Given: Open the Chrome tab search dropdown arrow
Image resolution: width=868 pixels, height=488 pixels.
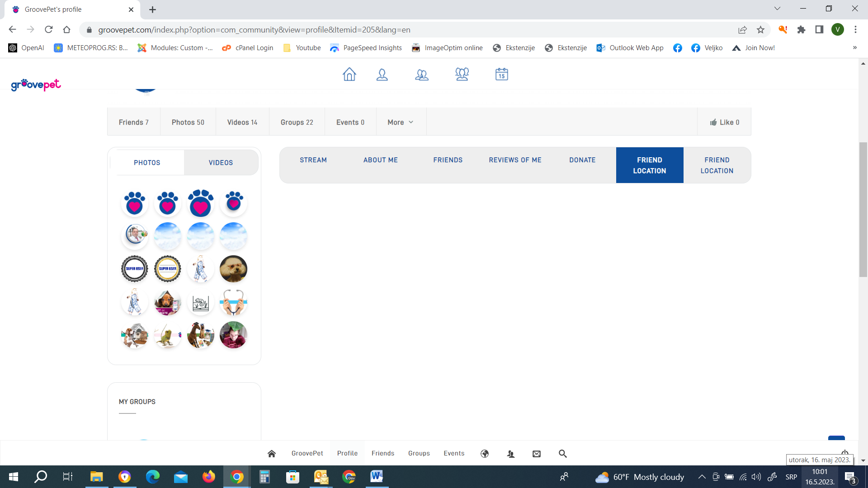Looking at the screenshot, I should 777,9.
